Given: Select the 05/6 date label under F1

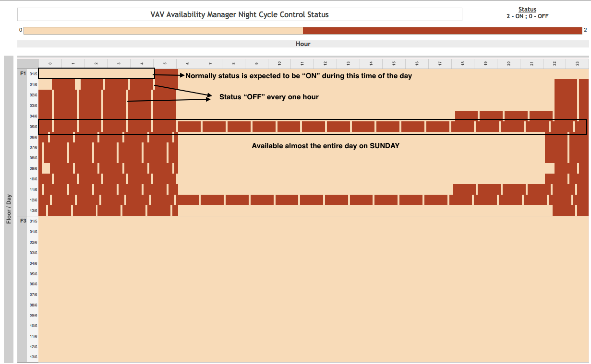Looking at the screenshot, I should (x=33, y=127).
